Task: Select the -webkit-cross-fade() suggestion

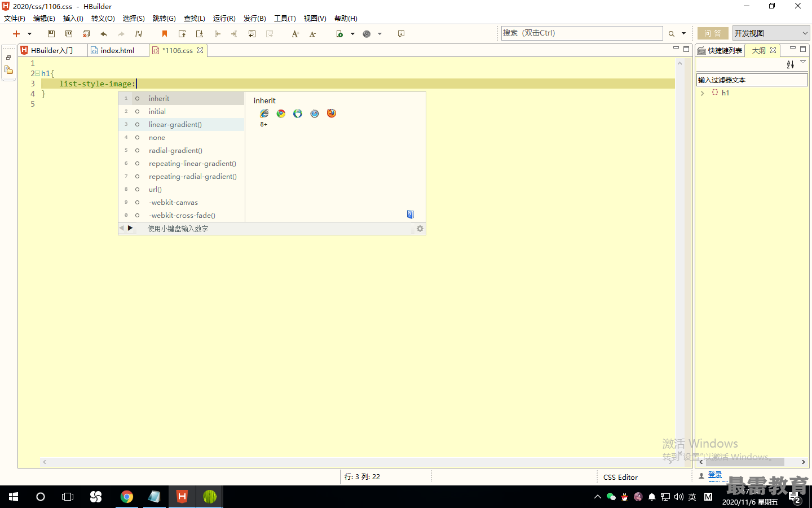Action: (x=182, y=215)
